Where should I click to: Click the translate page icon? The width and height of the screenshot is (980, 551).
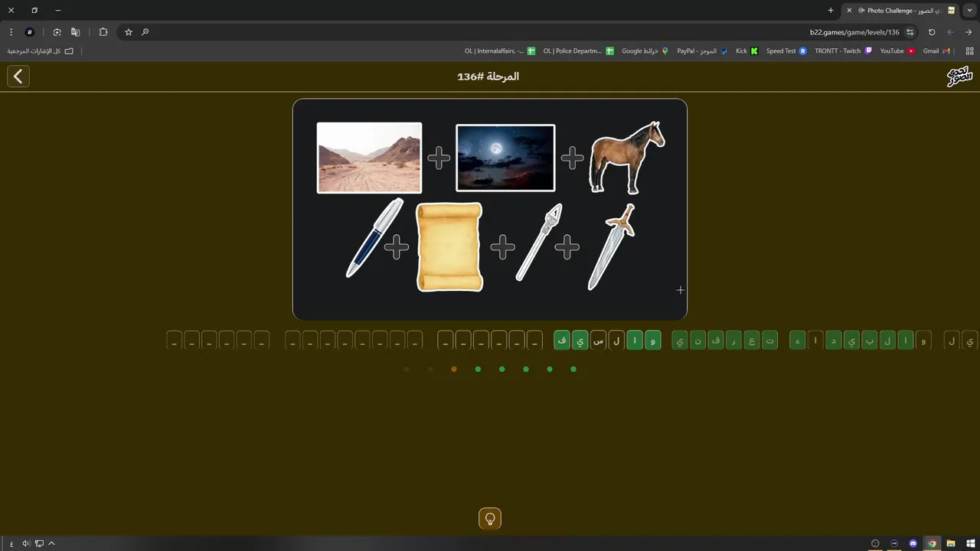click(76, 32)
